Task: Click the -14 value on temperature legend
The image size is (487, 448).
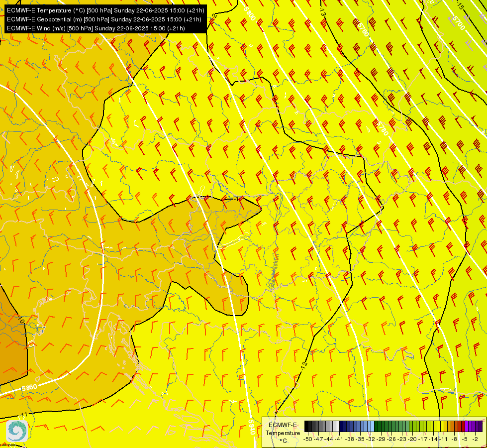Action: tap(433, 439)
